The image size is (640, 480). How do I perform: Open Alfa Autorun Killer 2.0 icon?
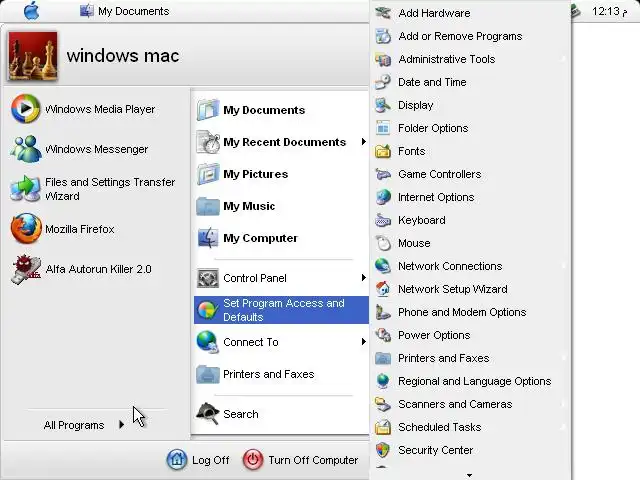(26, 269)
